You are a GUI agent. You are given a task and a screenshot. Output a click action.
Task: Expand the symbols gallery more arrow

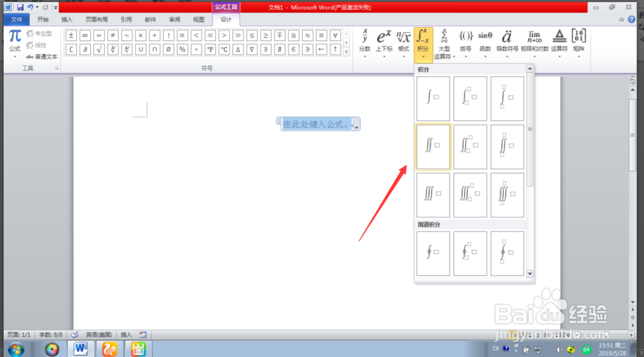(346, 52)
